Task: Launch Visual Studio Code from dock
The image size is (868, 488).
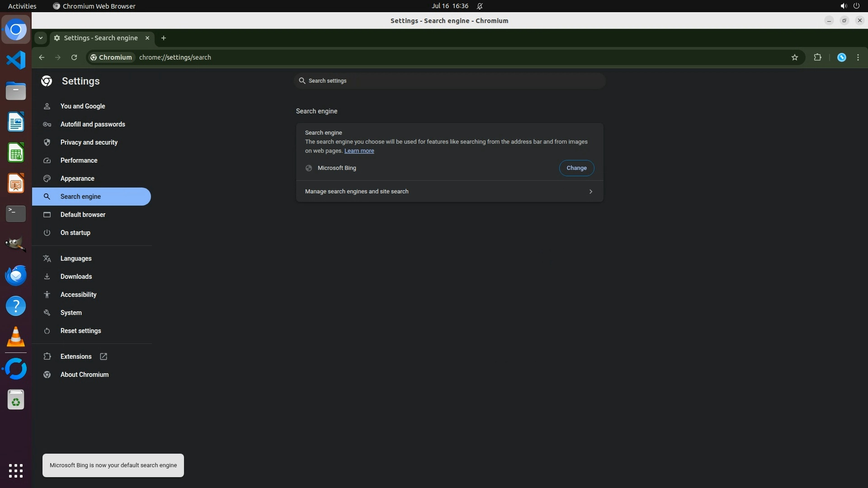Action: tap(16, 60)
